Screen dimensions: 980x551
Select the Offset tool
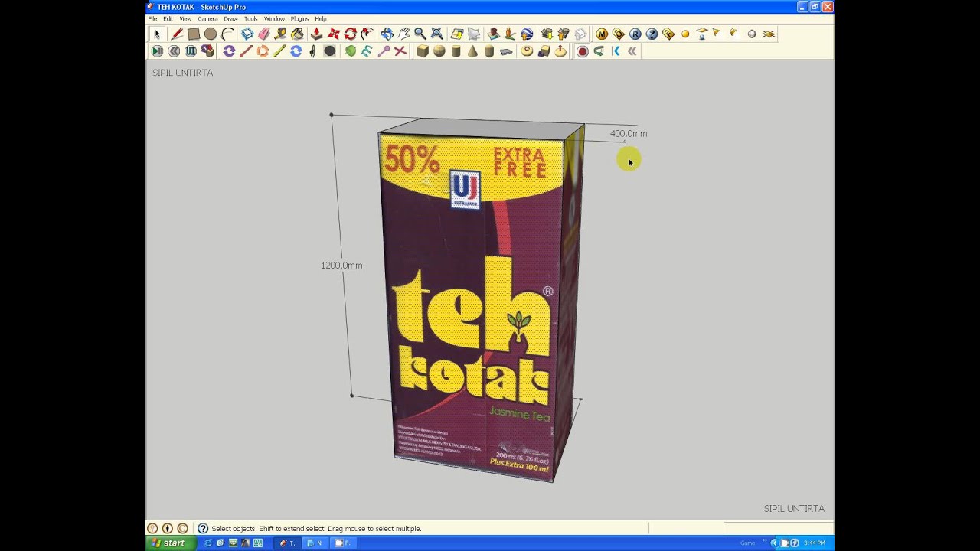[367, 34]
